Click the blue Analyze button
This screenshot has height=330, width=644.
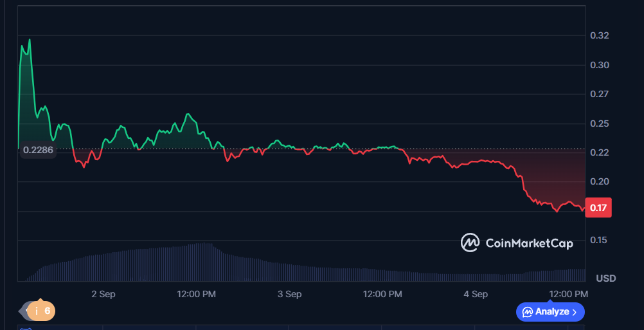click(550, 312)
